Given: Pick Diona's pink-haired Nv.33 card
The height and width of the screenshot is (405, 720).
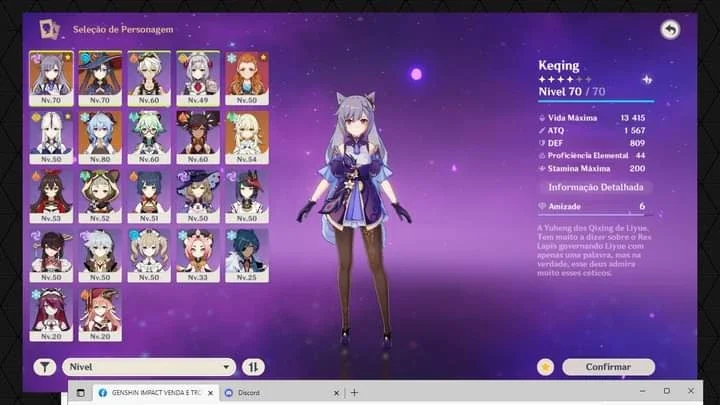Looking at the screenshot, I should pyautogui.click(x=198, y=256).
